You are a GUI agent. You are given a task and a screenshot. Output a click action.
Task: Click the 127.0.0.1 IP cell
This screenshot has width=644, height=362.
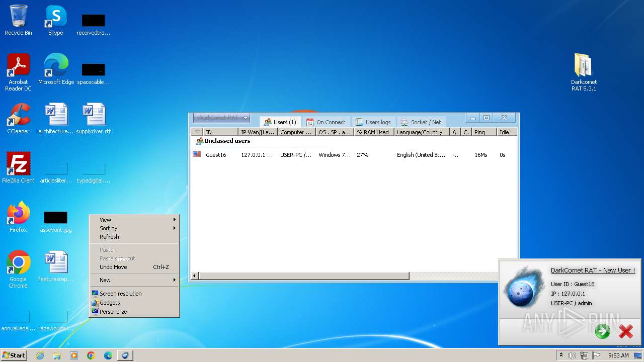[257, 155]
